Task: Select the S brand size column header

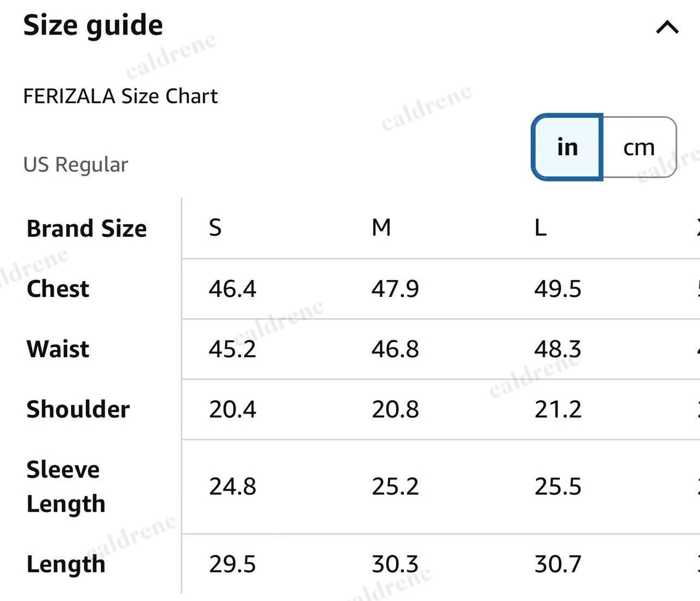Action: pyautogui.click(x=215, y=227)
